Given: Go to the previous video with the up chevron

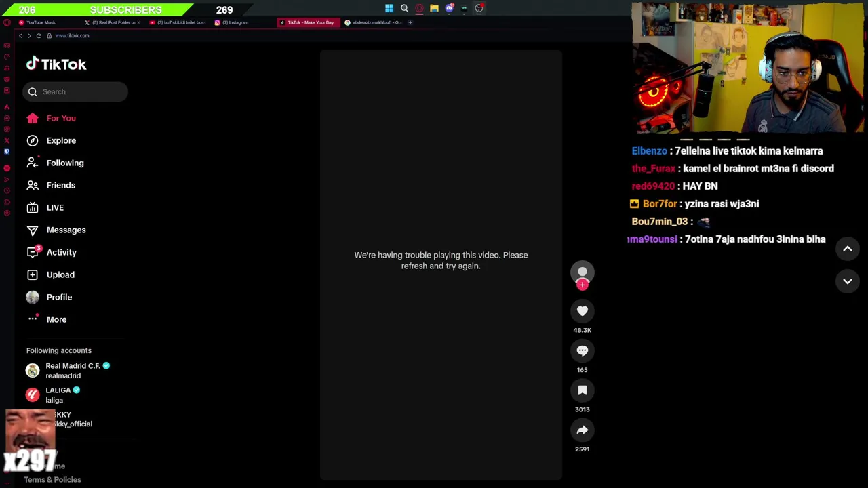Looking at the screenshot, I should 848,249.
